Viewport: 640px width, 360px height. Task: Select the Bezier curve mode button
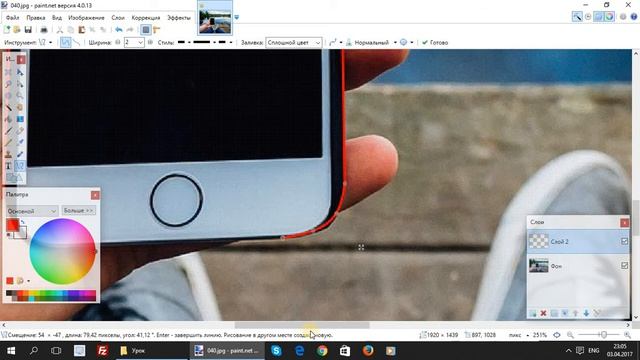(76, 42)
